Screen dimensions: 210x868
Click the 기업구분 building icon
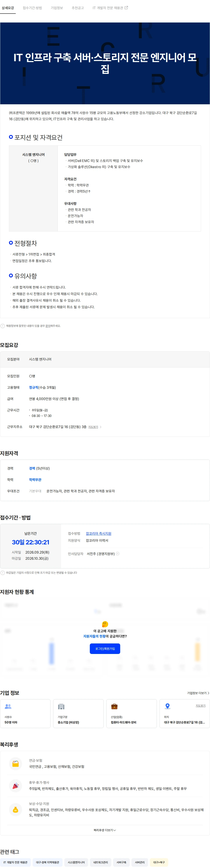61,706
